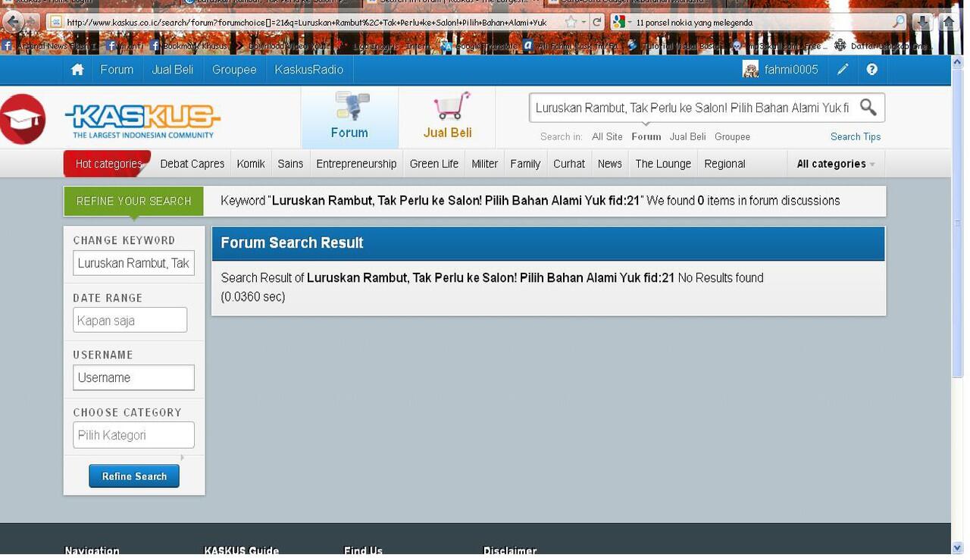Open the Date Range Kapan saja field

click(130, 320)
